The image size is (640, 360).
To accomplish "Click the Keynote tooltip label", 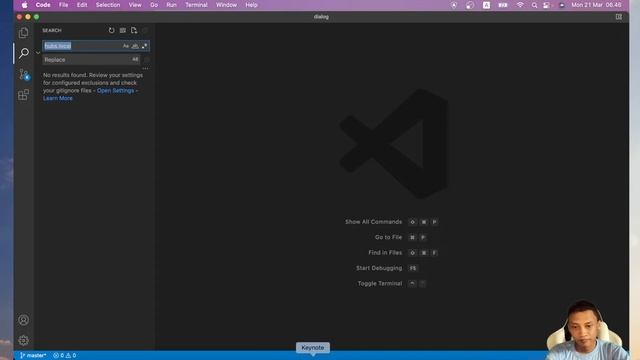I will pos(313,348).
